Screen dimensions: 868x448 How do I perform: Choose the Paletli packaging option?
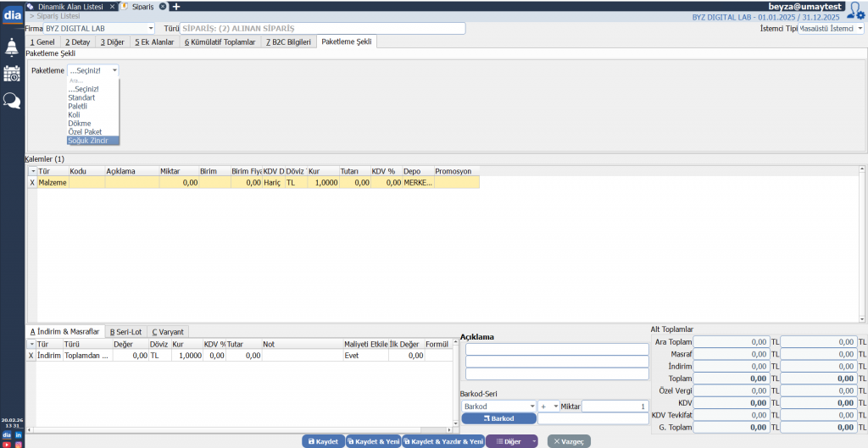coord(78,106)
